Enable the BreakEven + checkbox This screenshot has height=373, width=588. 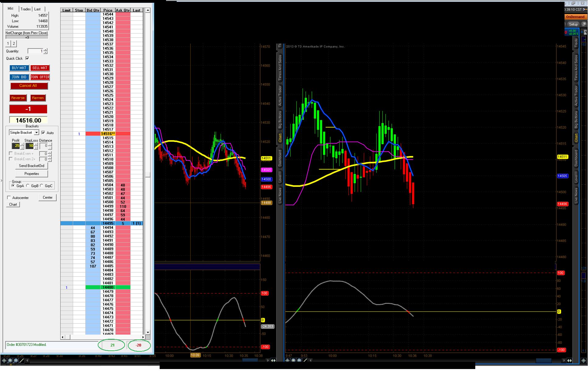point(11,154)
